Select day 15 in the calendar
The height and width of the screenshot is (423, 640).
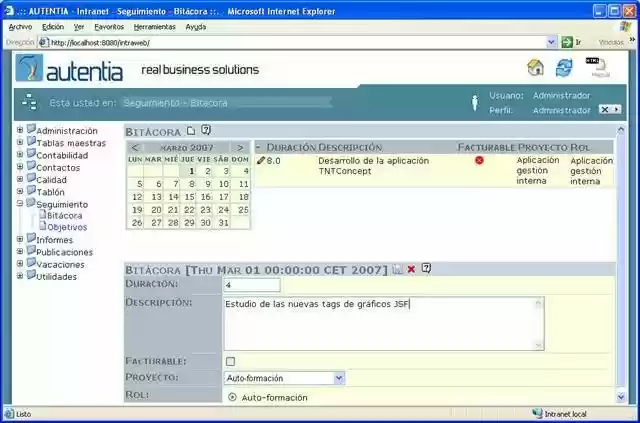pyautogui.click(x=189, y=197)
